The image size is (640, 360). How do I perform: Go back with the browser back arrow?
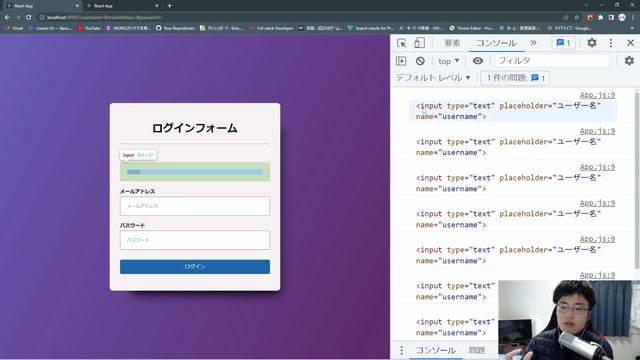7,18
